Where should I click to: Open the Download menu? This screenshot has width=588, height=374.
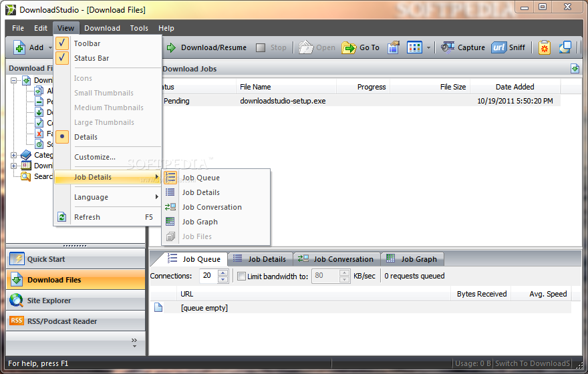[x=102, y=28]
